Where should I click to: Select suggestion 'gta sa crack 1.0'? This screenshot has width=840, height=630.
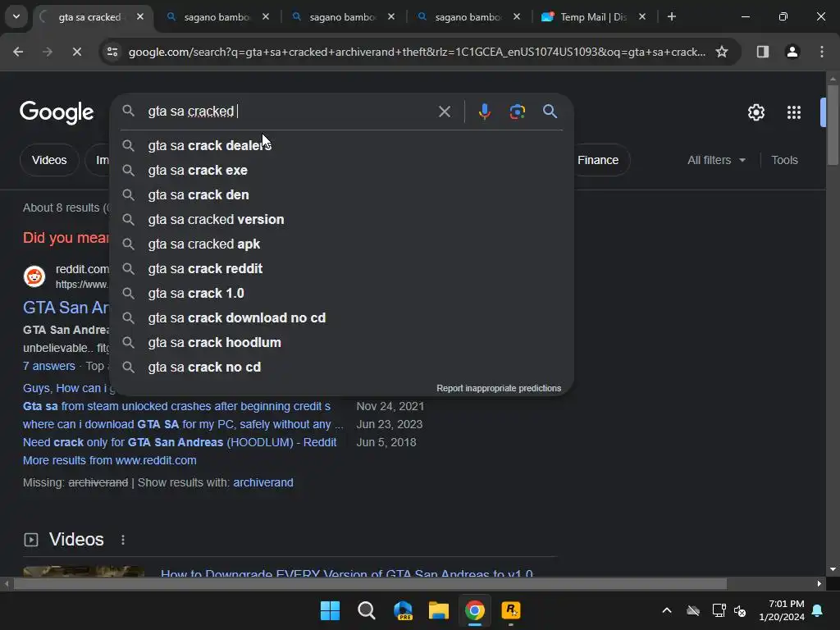341,294
